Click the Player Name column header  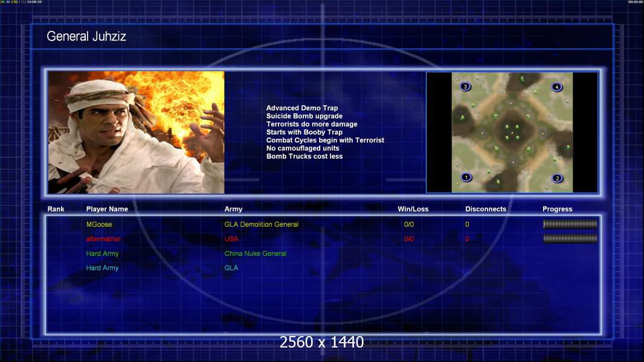coord(107,209)
